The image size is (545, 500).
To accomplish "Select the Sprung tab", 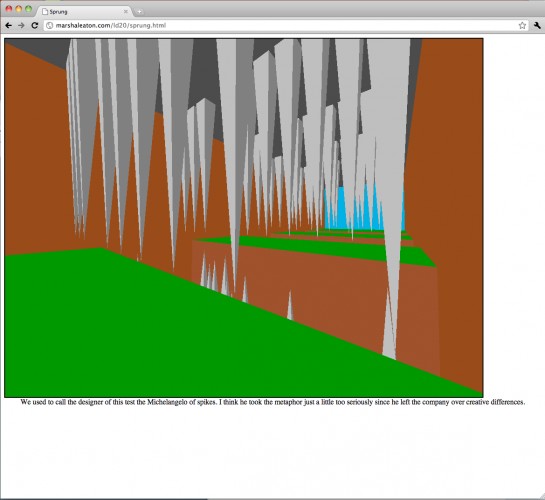I will tap(84, 11).
